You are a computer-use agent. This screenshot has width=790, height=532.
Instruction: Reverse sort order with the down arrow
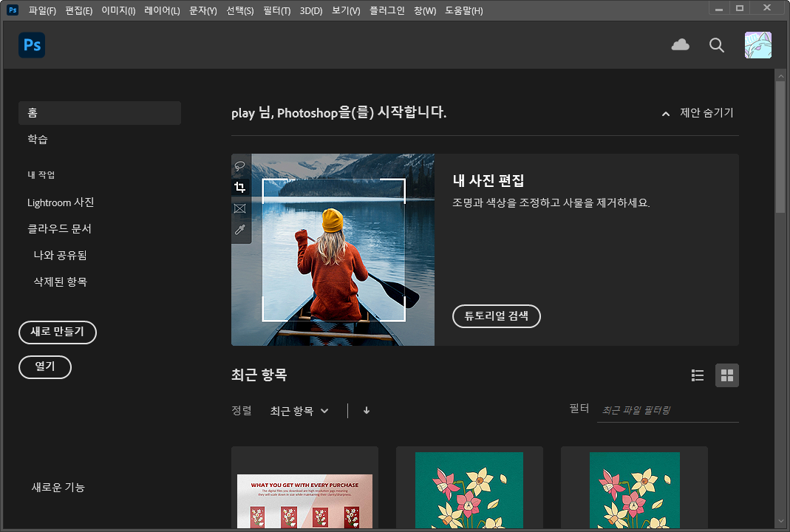(x=367, y=411)
